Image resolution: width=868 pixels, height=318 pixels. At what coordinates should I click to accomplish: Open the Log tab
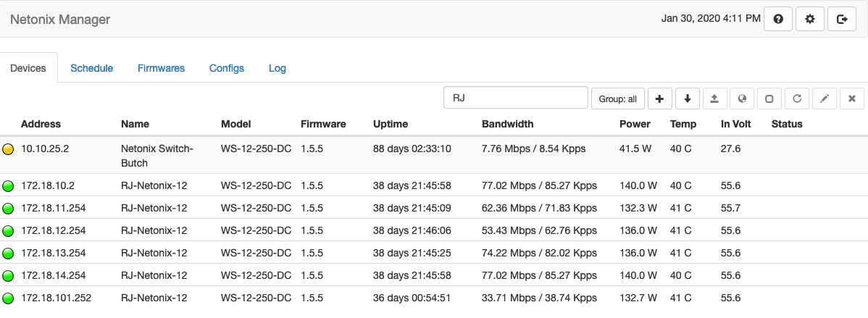[277, 68]
